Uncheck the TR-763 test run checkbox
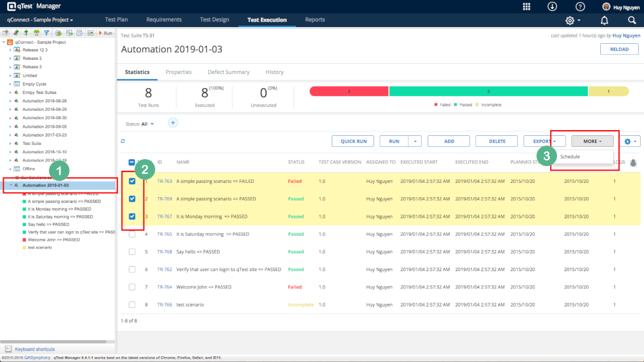The width and height of the screenshot is (644, 362). click(132, 182)
